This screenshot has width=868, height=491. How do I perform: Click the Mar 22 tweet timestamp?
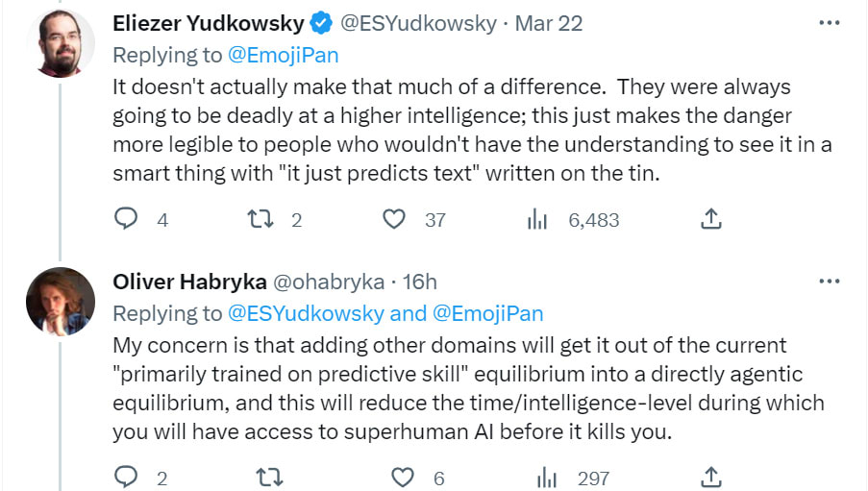click(549, 23)
